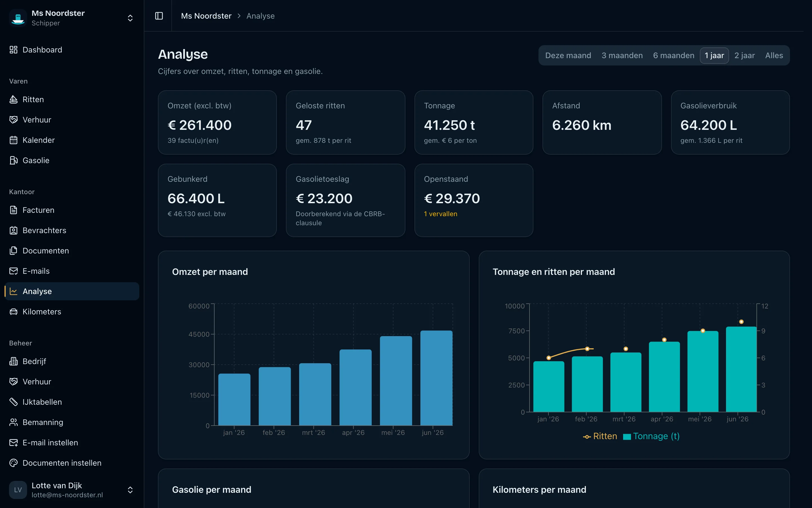Image resolution: width=812 pixels, height=508 pixels.
Task: Open the IJktabellen ruler icon
Action: pyautogui.click(x=14, y=402)
